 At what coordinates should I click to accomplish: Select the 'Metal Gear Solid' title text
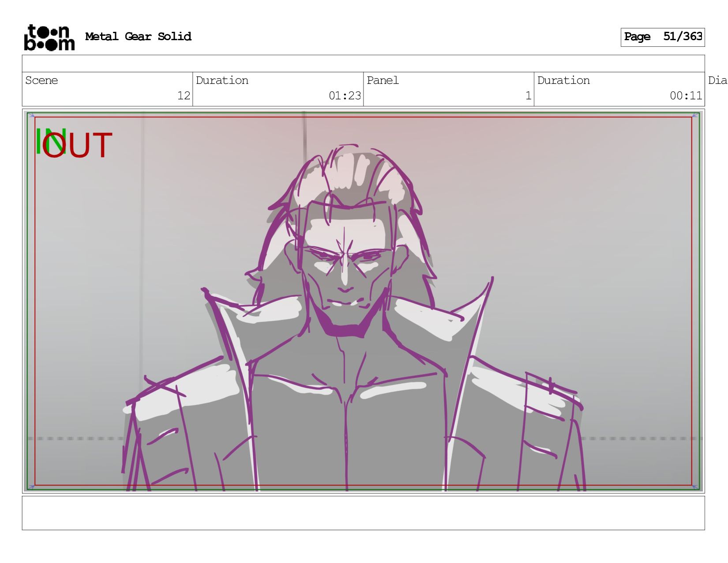138,37
